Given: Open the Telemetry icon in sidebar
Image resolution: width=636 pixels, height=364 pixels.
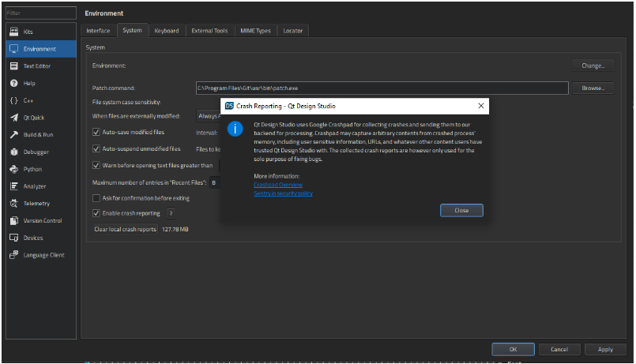Looking at the screenshot, I should pos(13,203).
